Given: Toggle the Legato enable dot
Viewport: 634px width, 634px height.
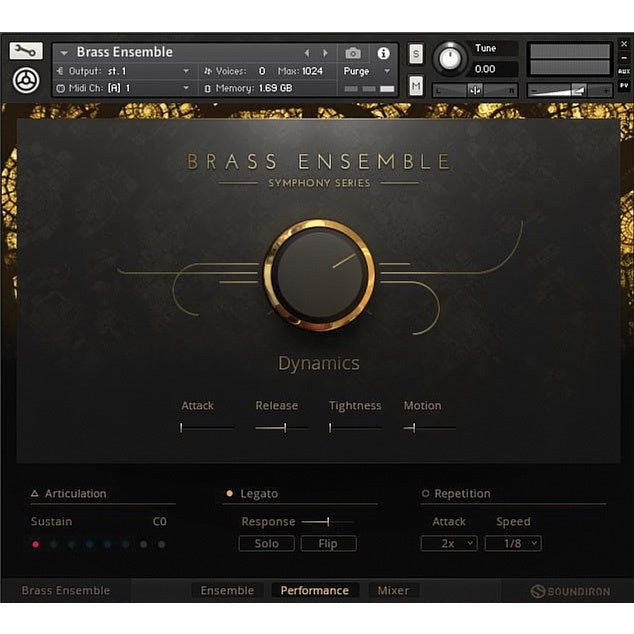Looking at the screenshot, I should coord(229,493).
